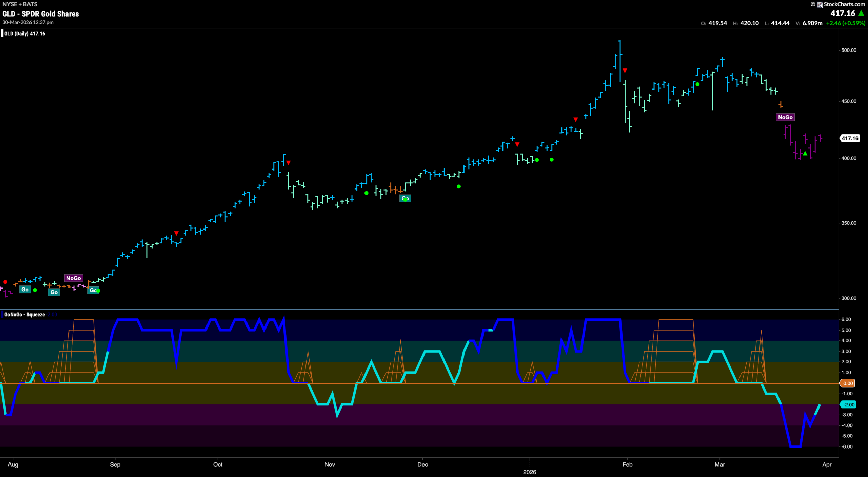868x477 pixels.
Task: Click the red dot marker in early August
Action: (5, 282)
